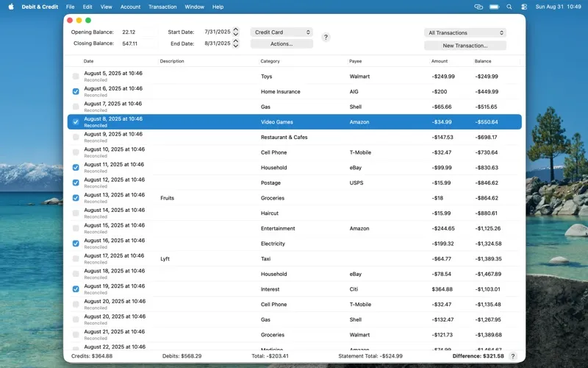Sort by the Date column header
Viewport: 588px width, 368px height.
[88, 61]
